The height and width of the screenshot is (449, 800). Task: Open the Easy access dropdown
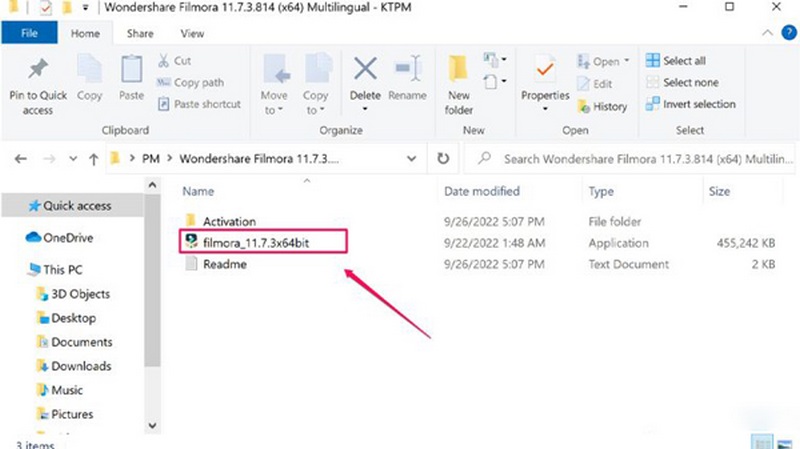pos(495,81)
